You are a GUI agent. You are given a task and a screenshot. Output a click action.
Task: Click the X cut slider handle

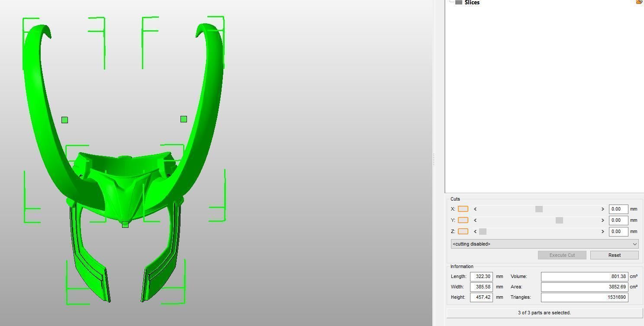539,209
